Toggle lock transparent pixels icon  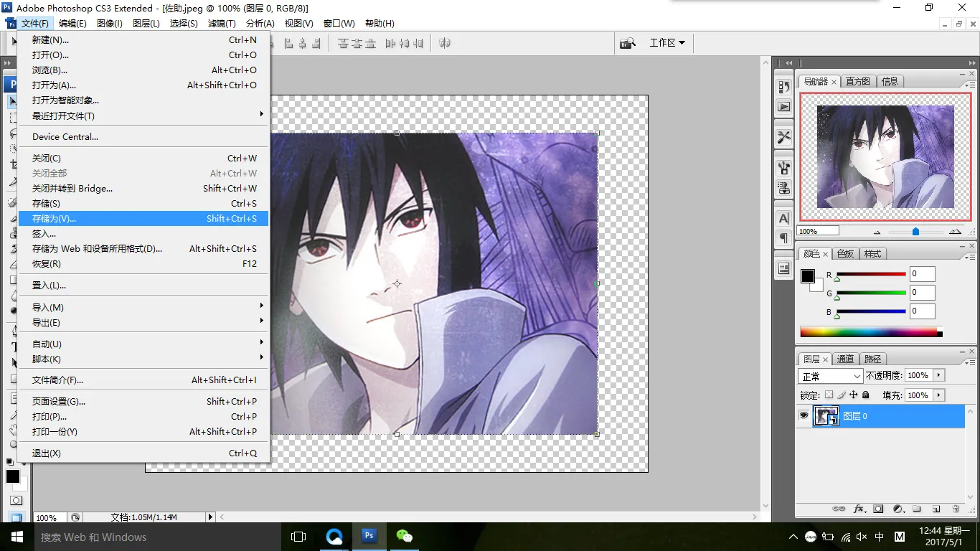click(829, 395)
